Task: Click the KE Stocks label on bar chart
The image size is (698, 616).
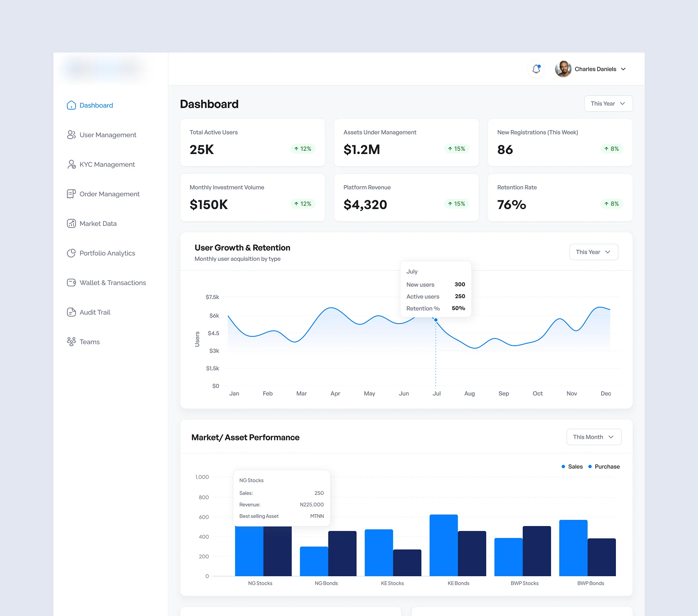Action: [393, 583]
